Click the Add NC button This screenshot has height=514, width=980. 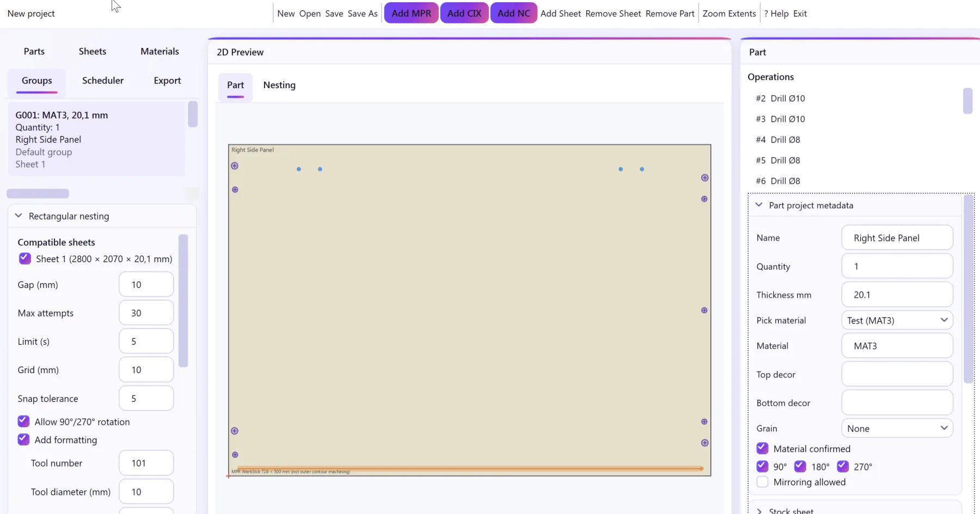pyautogui.click(x=513, y=14)
